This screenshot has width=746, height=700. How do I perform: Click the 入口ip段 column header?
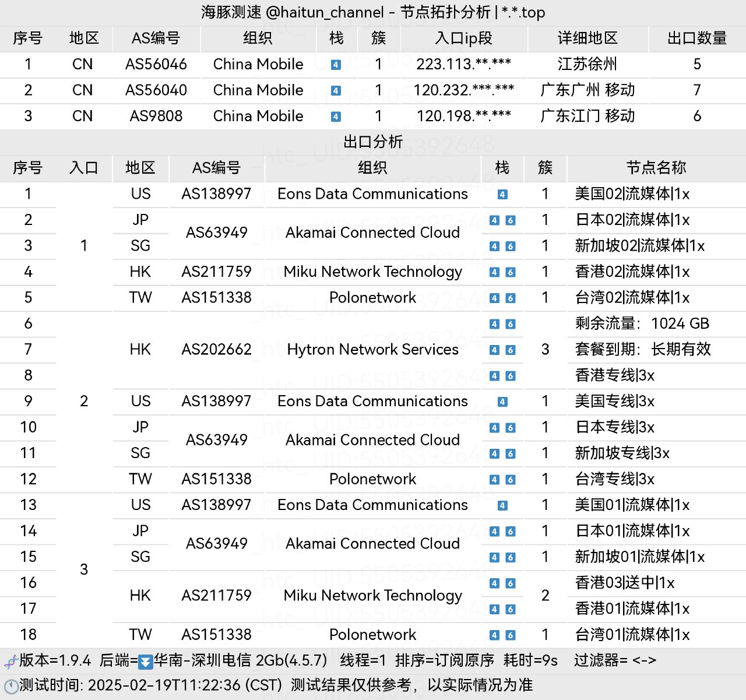[x=464, y=38]
